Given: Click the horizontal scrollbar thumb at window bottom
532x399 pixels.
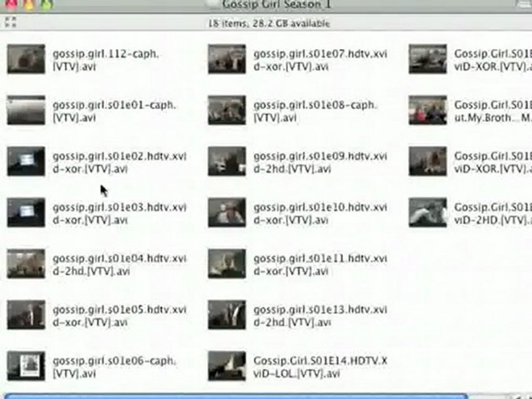Looking at the screenshot, I should 237,396.
